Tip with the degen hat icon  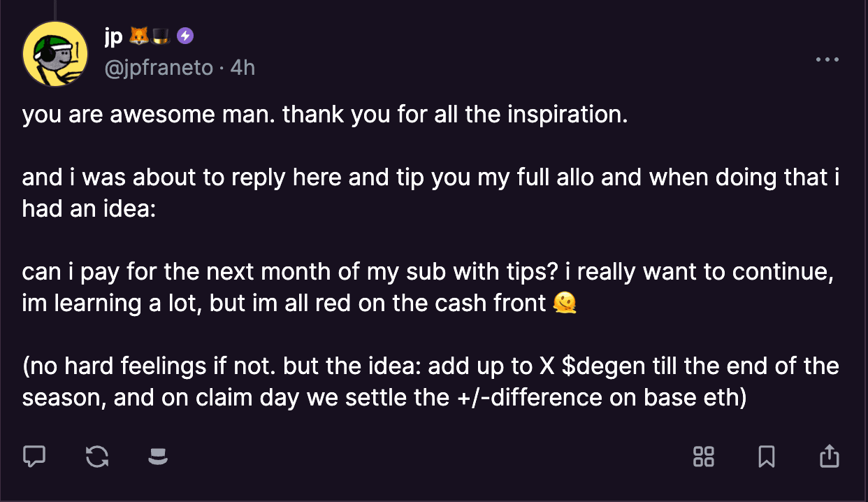coord(159,457)
